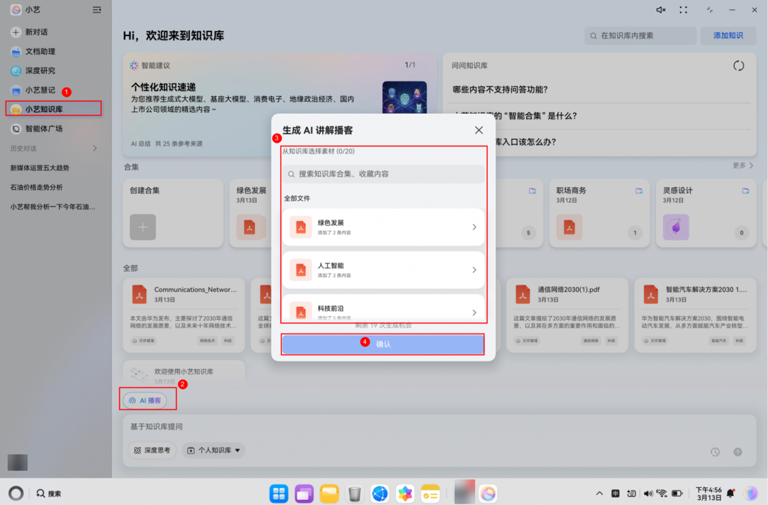Viewport: 768px width, 505px height.
Task: Open the blue browser globe taskbar icon
Action: click(380, 494)
